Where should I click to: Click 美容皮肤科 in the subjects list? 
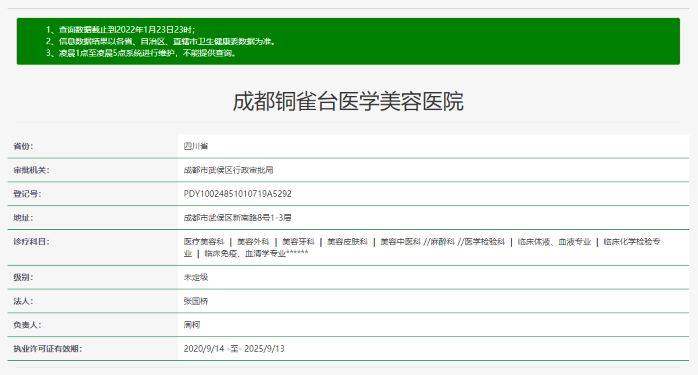point(347,241)
